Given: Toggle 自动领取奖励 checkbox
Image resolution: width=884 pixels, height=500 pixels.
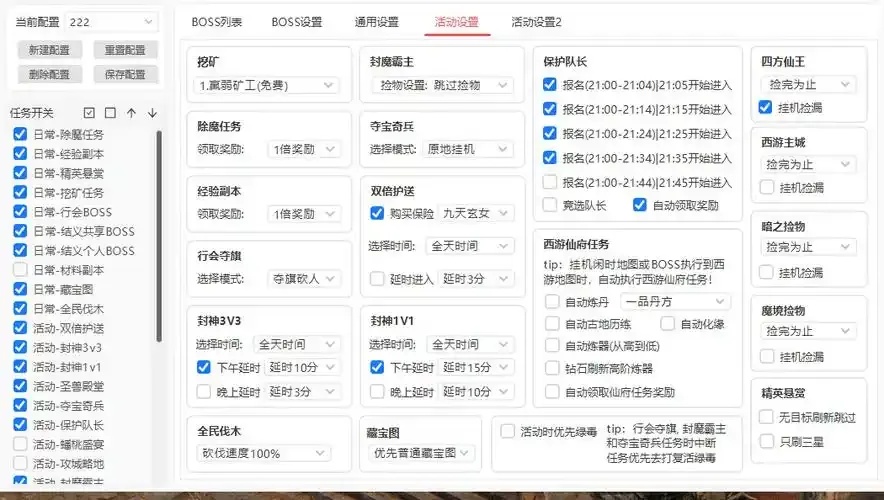Looking at the screenshot, I should click(639, 205).
